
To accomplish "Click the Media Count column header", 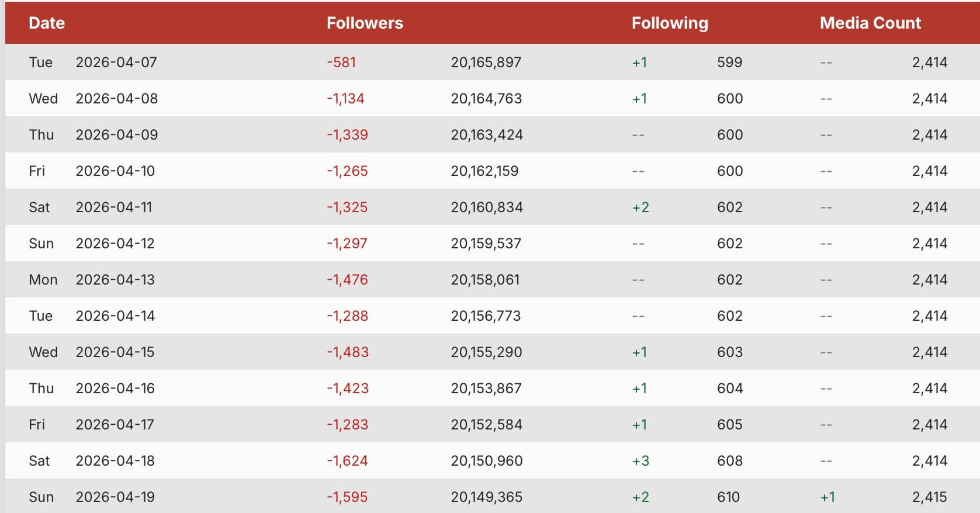I will pyautogui.click(x=870, y=23).
